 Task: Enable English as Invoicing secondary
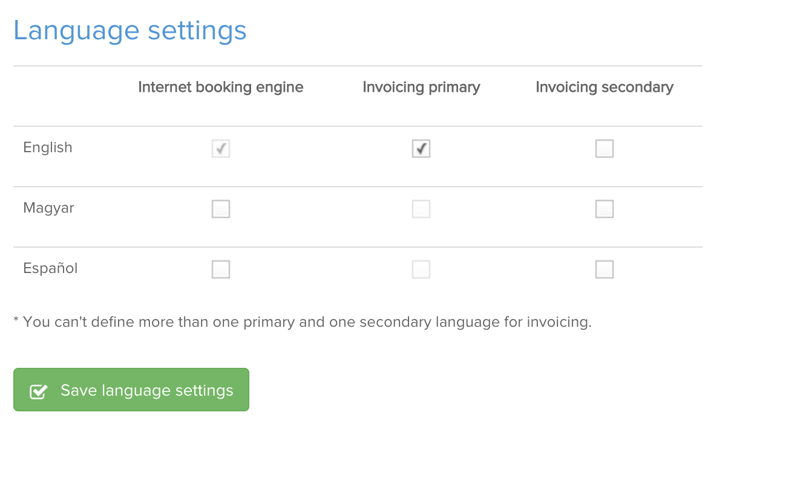[x=604, y=148]
